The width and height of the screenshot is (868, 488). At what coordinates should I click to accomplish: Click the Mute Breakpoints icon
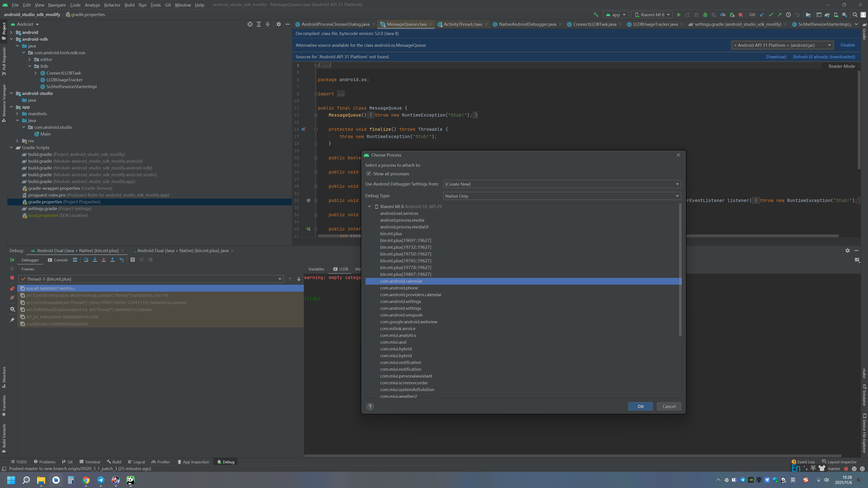12,298
